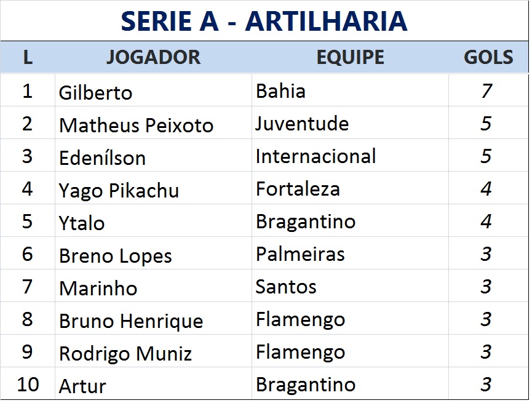Select the Juventude team cell

pos(350,123)
